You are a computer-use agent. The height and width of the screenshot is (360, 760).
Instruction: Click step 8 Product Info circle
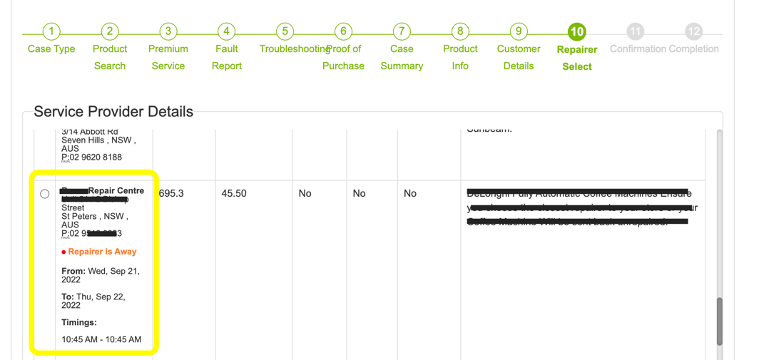[x=460, y=32]
